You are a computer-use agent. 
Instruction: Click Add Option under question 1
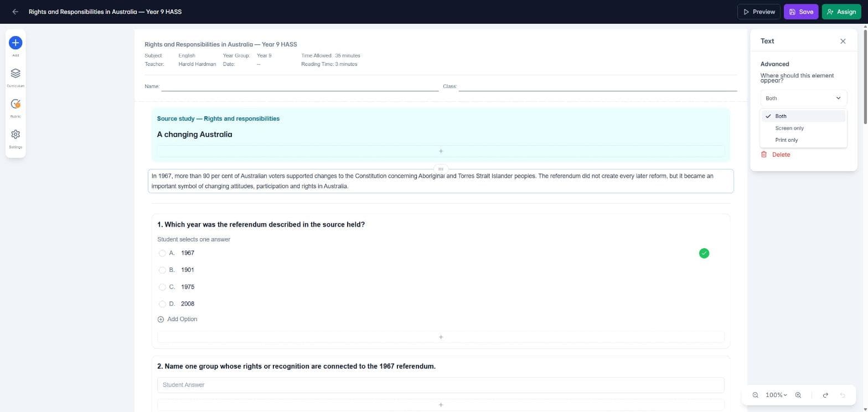[178, 319]
